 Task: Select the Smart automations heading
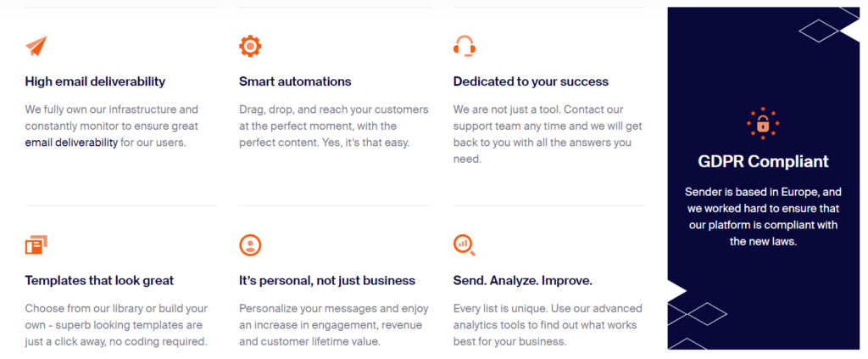[295, 81]
